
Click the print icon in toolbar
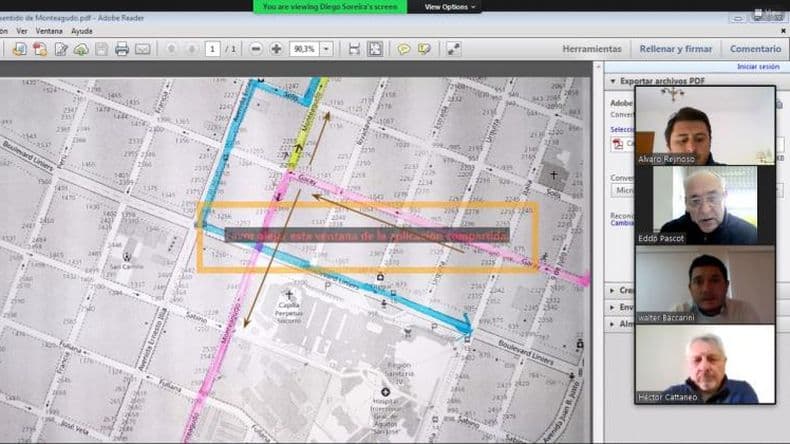click(x=122, y=49)
